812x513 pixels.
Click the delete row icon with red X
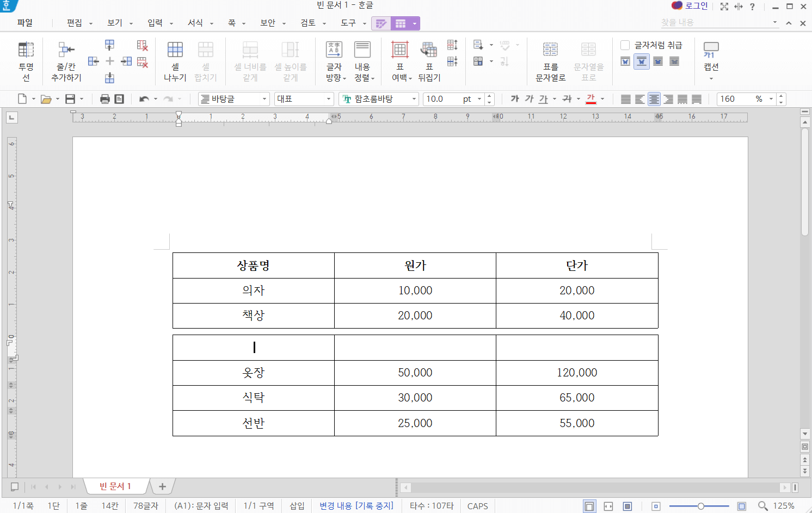tap(143, 62)
